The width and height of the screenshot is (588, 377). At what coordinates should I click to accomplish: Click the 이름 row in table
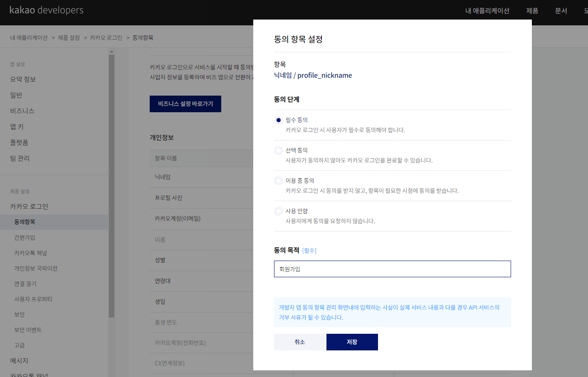[201, 240]
